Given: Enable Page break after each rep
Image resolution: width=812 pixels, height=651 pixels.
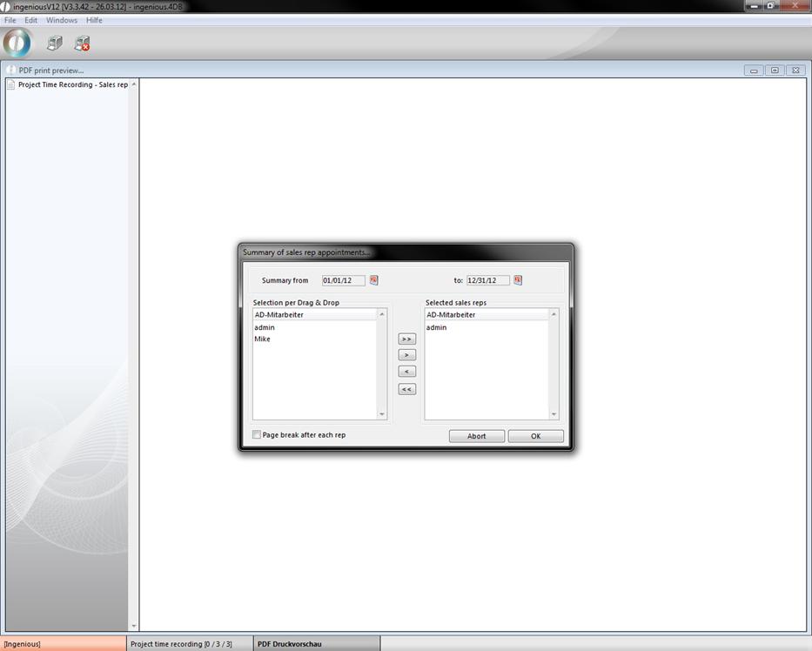Looking at the screenshot, I should (257, 434).
